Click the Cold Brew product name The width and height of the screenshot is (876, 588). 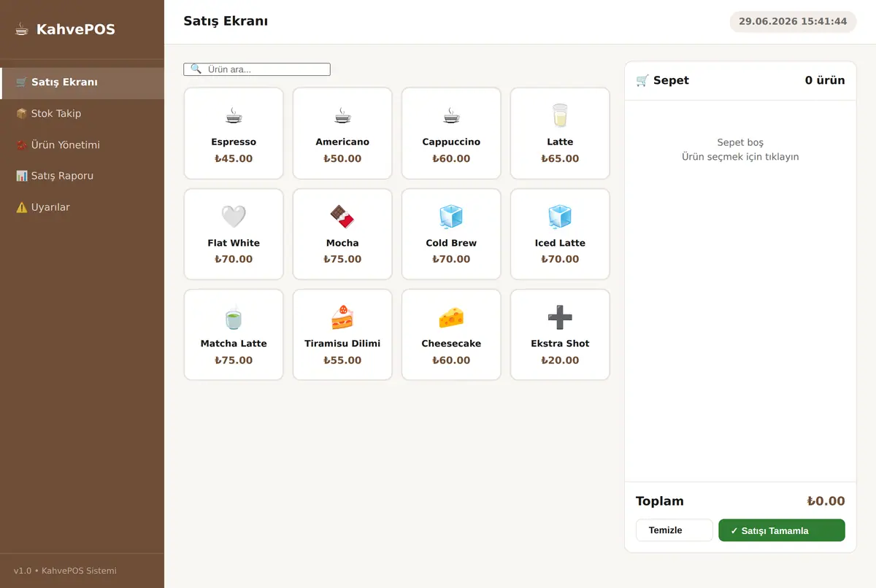451,243
